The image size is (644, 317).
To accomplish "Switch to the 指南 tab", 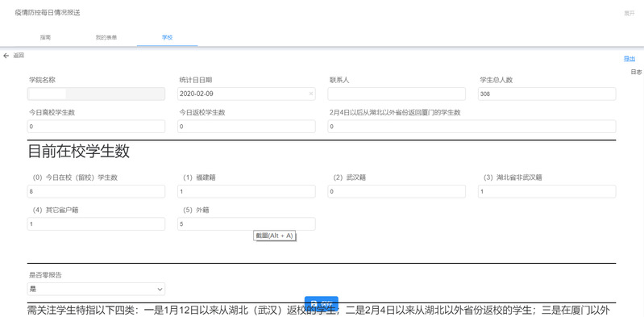I will tap(46, 37).
